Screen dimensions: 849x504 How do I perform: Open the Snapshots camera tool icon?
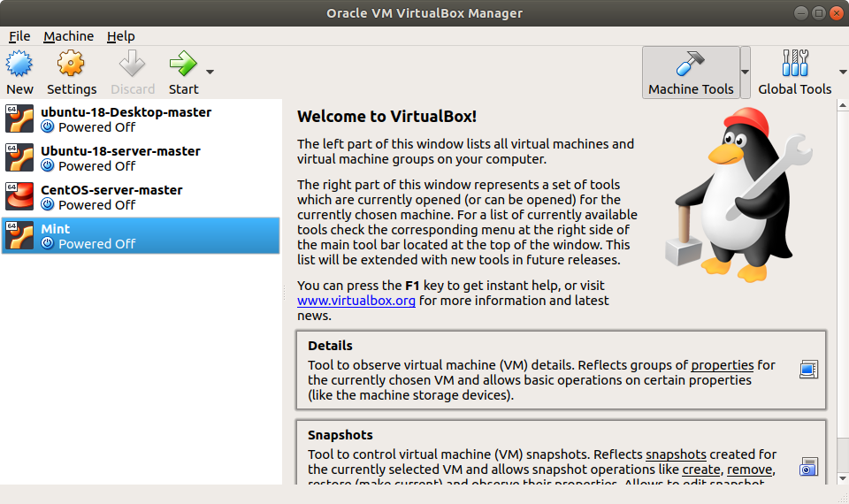tap(808, 467)
